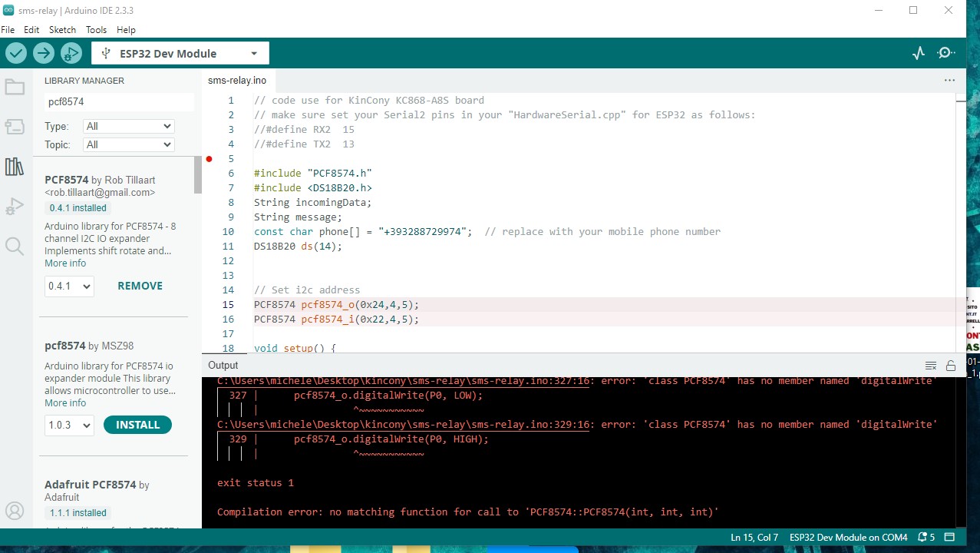Toggle output word wrap icon

pyautogui.click(x=931, y=366)
